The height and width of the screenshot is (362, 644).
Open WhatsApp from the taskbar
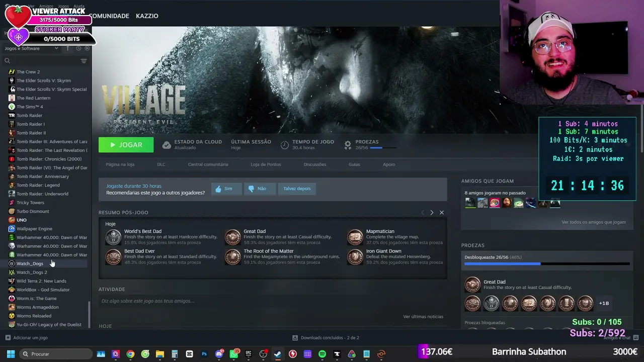[x=234, y=354]
